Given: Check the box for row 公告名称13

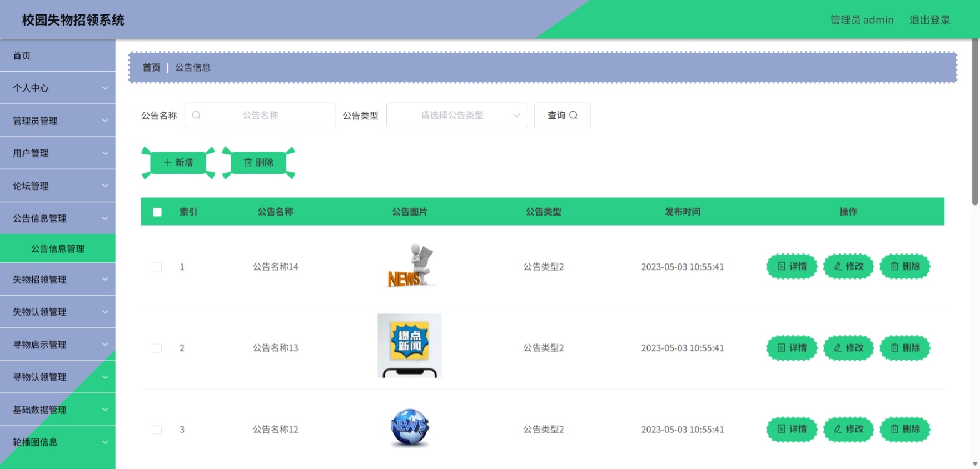Looking at the screenshot, I should click(157, 348).
